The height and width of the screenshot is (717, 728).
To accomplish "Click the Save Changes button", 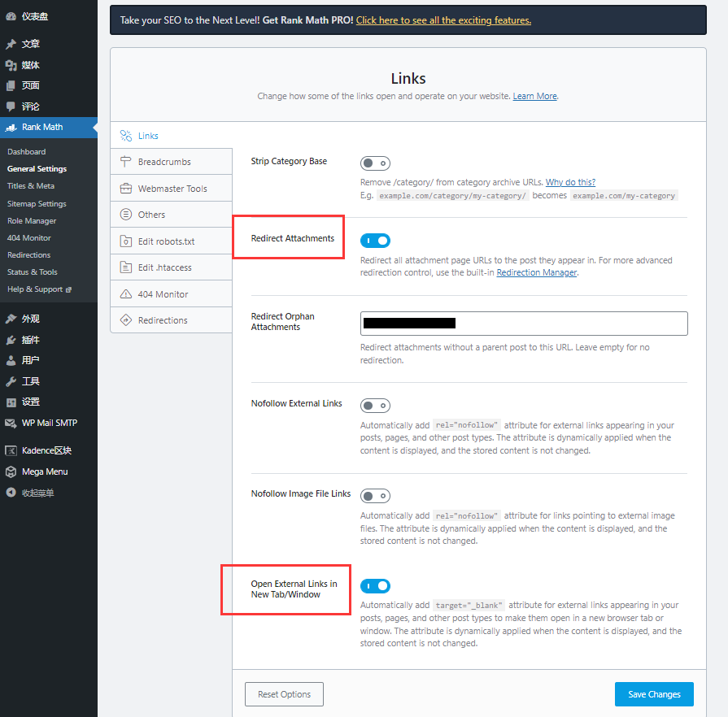I will [654, 694].
